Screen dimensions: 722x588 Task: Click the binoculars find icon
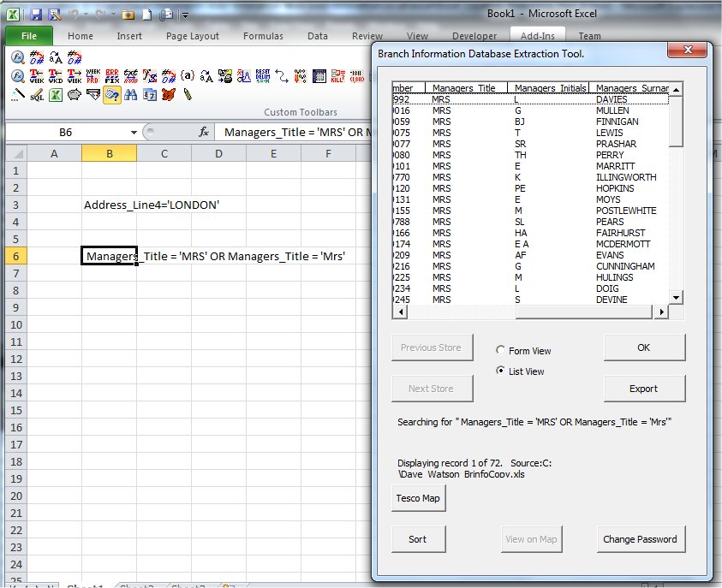click(131, 95)
